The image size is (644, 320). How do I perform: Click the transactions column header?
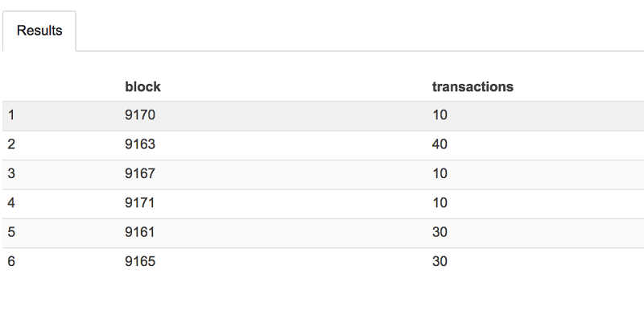coord(473,87)
